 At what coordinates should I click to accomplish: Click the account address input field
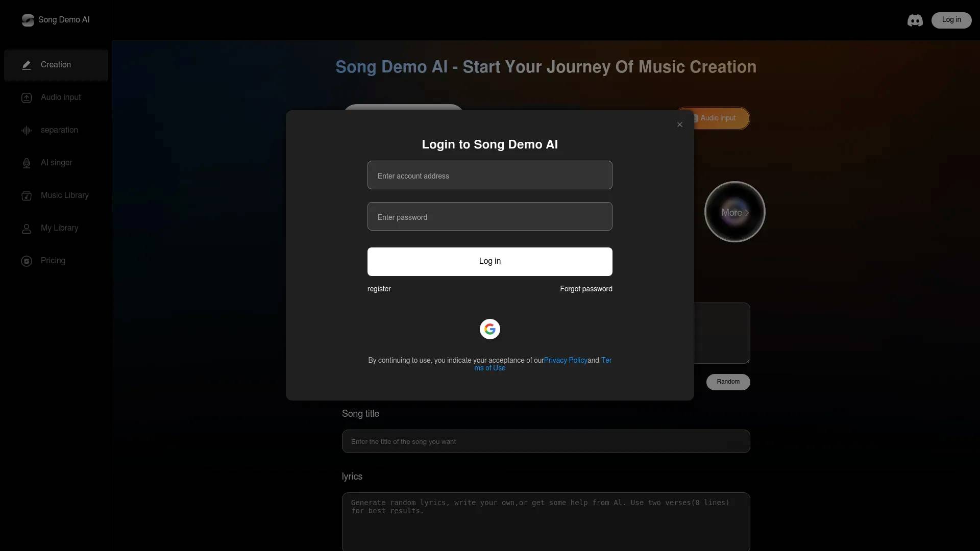tap(489, 175)
